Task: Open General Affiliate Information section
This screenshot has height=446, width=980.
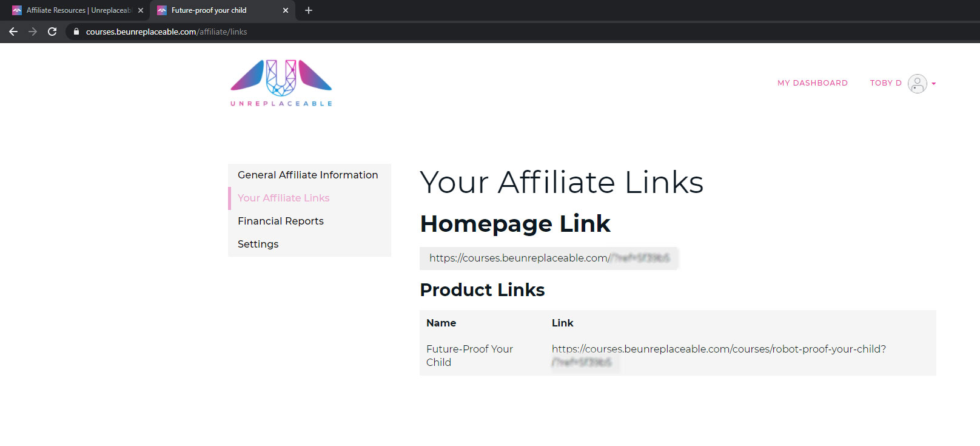Action: click(x=309, y=175)
